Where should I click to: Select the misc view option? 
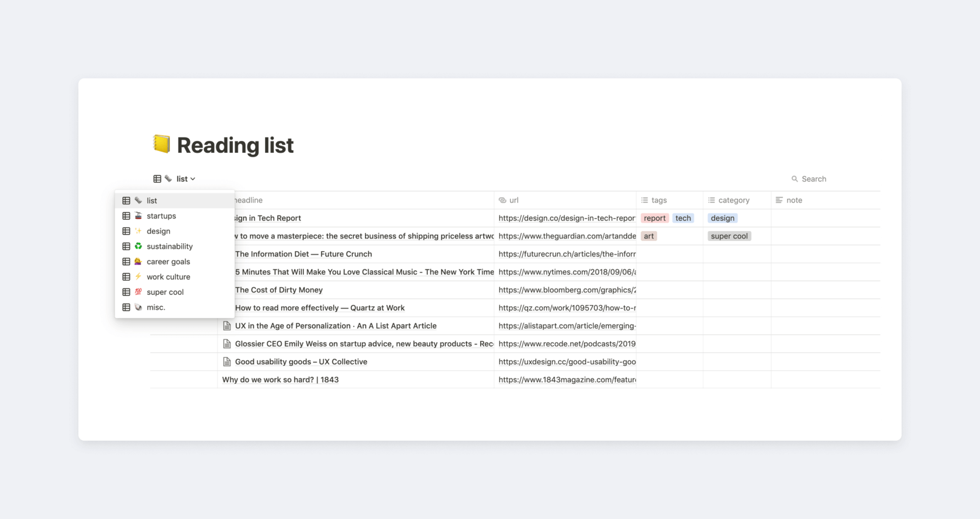pos(156,307)
